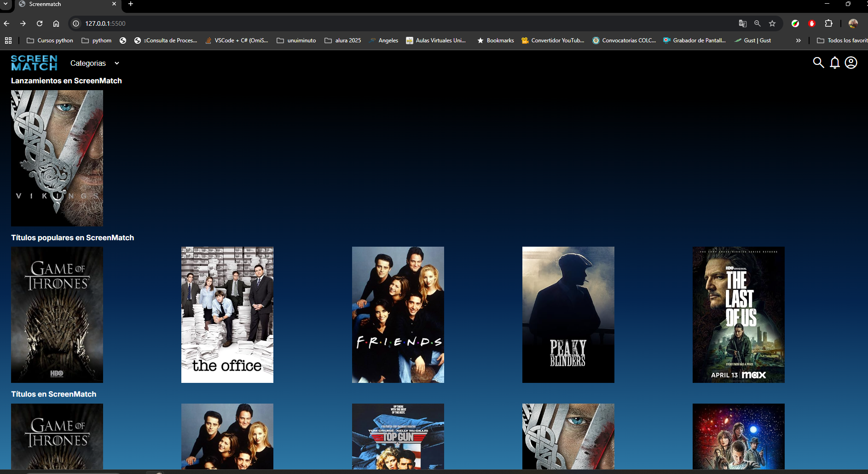868x474 pixels.
Task: Click the Títulos populares en ScreenMatch heading
Action: (x=73, y=238)
